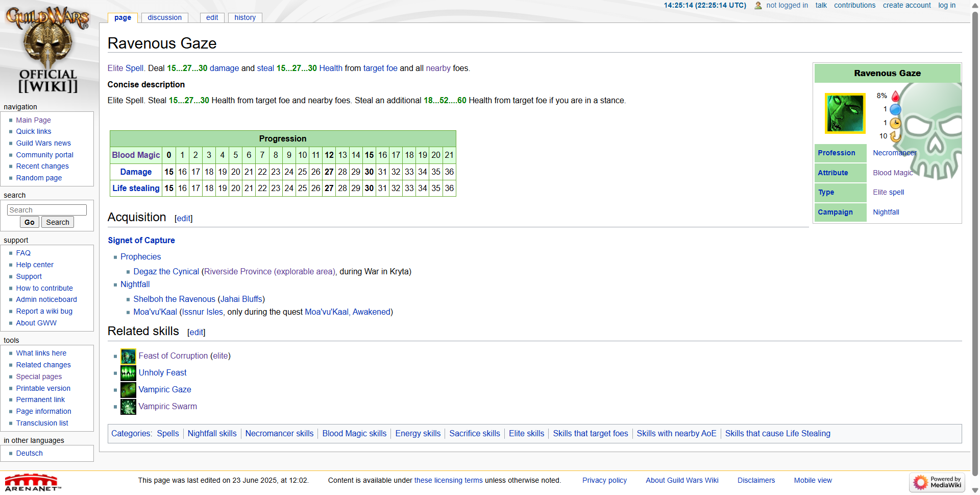Open Feast of Corruption skill link
980x495 pixels.
(173, 356)
